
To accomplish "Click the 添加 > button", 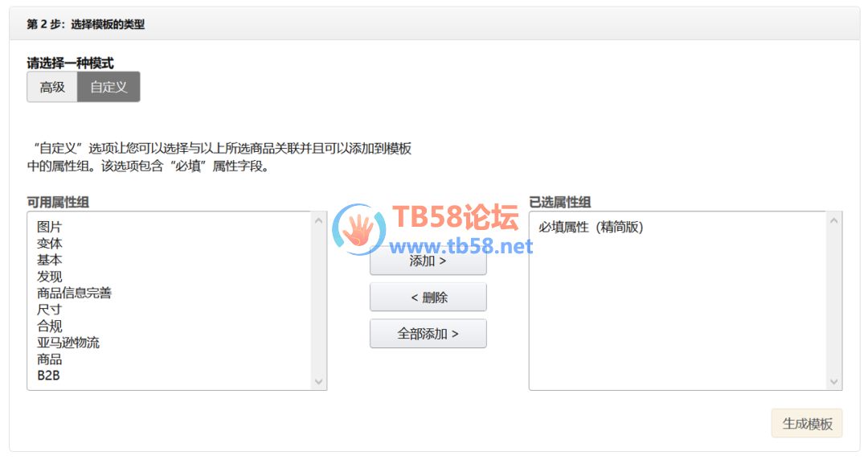I will 428,261.
